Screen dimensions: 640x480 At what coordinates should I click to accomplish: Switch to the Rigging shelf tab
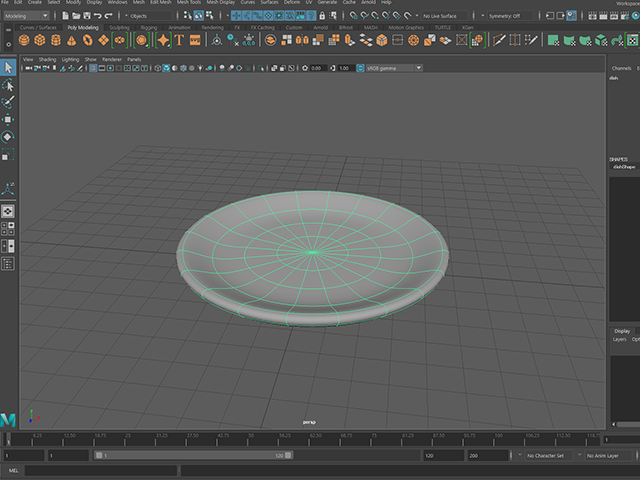coord(149,27)
